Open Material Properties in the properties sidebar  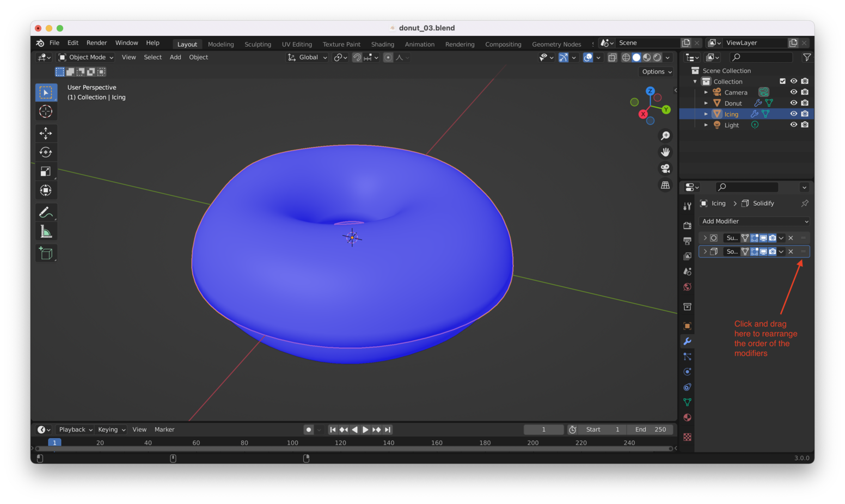pos(687,417)
